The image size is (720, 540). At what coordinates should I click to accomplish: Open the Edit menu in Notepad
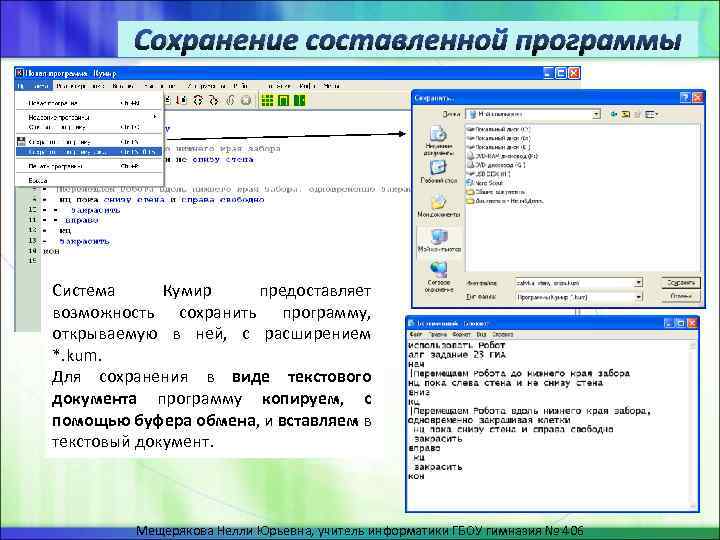439,334
